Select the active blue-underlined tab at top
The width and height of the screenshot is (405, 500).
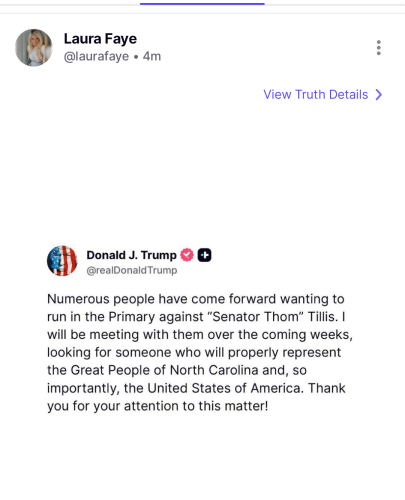(202, 4)
